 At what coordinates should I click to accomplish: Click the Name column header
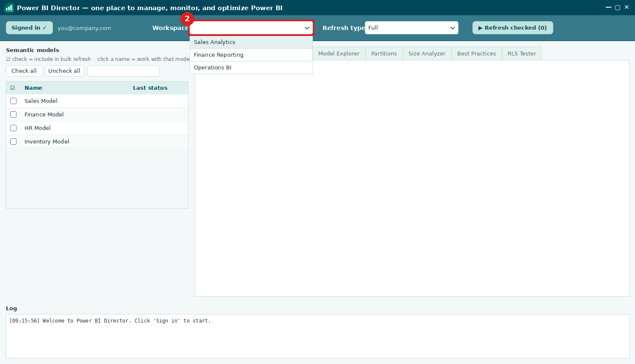click(x=33, y=88)
